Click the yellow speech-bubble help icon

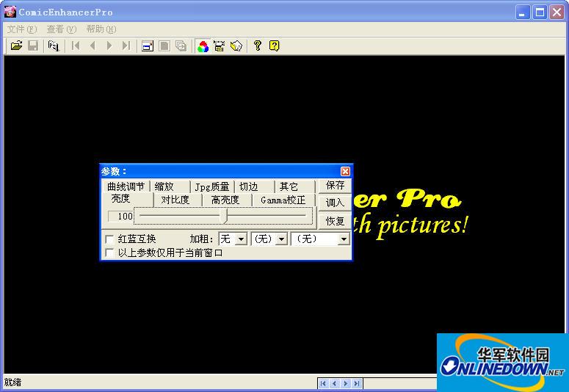275,46
